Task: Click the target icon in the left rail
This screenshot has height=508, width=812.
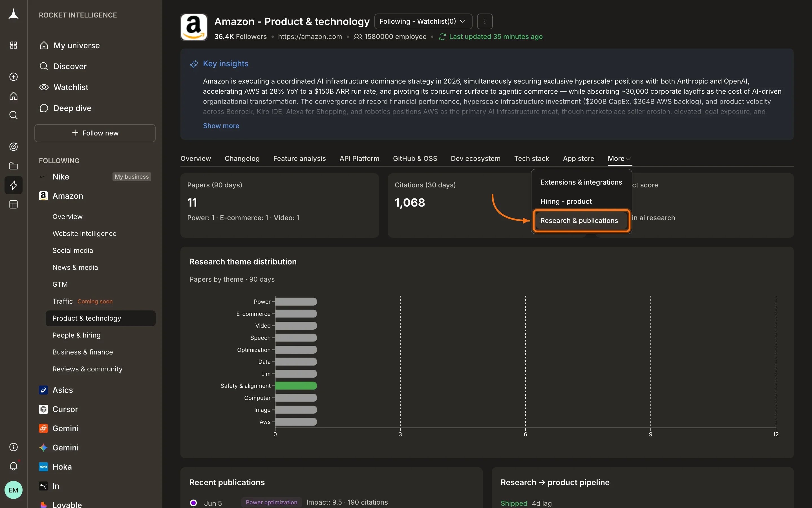Action: pyautogui.click(x=14, y=147)
